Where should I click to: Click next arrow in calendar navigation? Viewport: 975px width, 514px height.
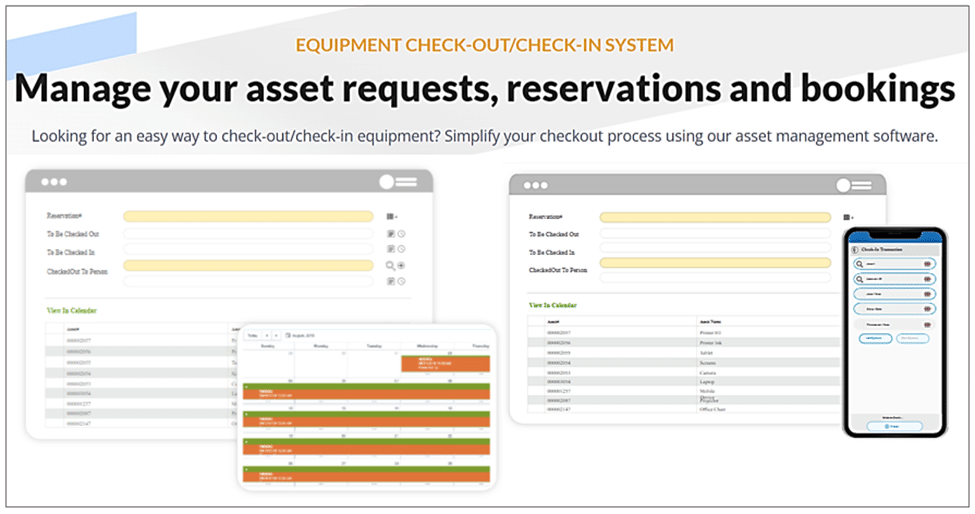(277, 335)
